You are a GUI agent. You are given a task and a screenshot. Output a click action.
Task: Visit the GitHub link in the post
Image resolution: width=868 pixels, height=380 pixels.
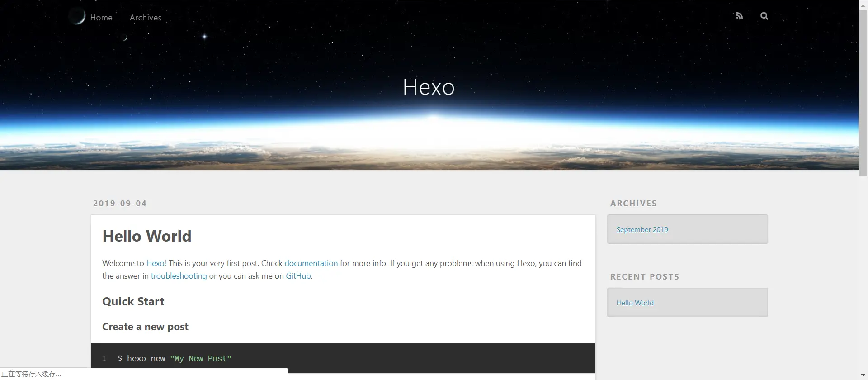click(x=298, y=276)
